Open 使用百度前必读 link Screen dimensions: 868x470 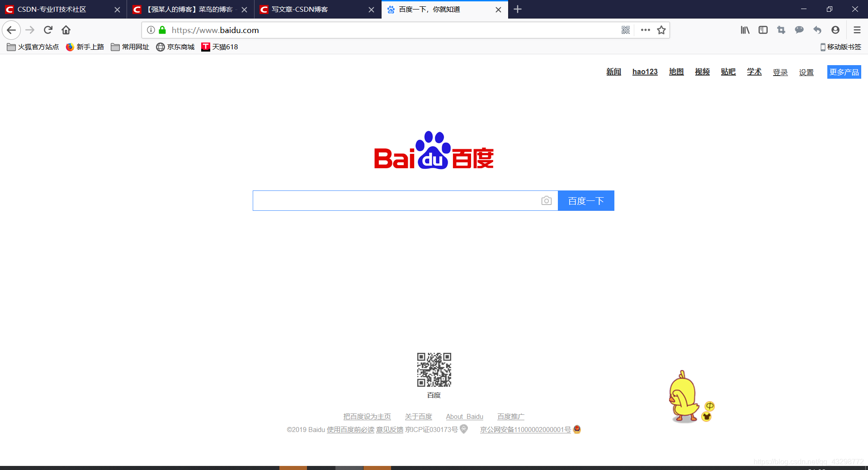point(350,430)
